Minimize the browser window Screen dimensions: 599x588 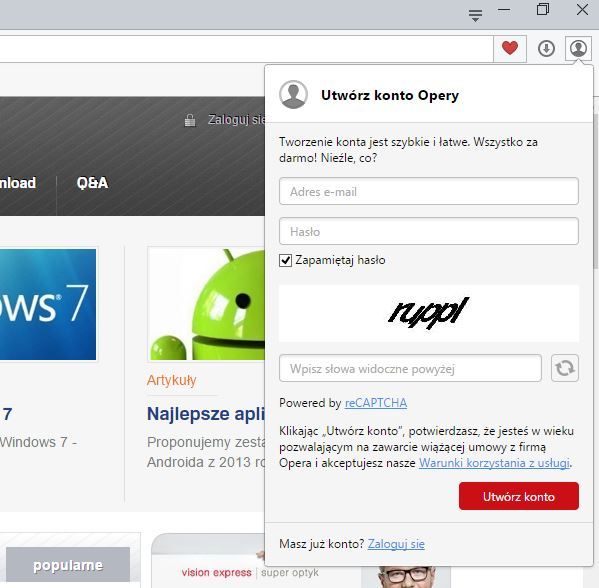coord(504,10)
